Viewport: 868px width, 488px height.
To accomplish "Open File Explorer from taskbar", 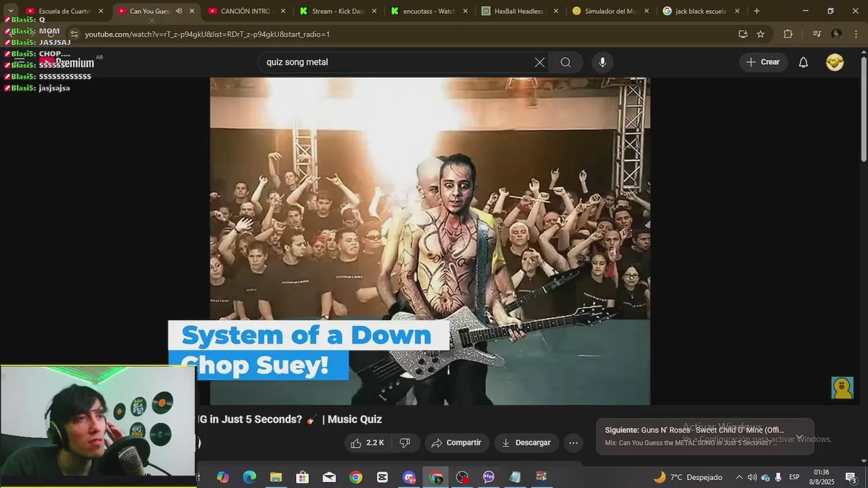I will tap(276, 477).
